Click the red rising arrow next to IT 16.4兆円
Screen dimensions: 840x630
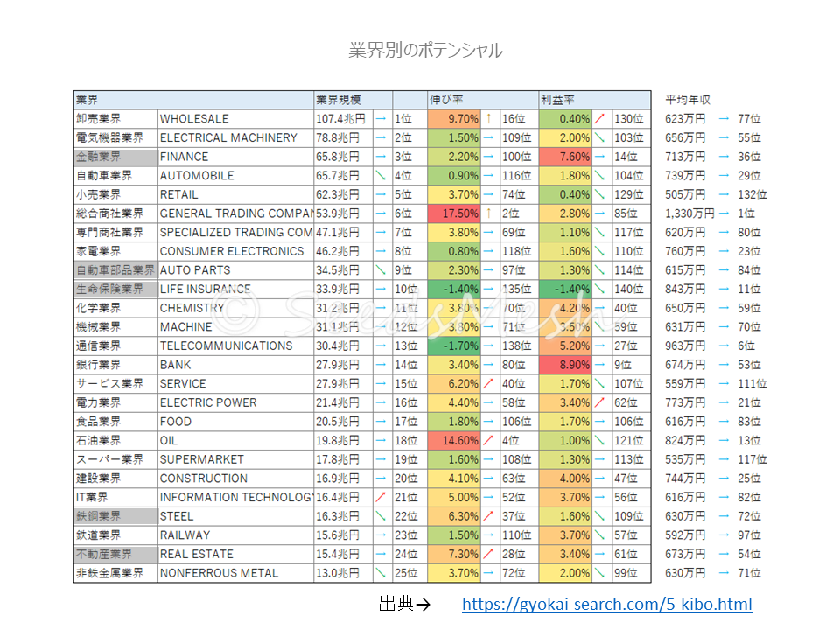[x=381, y=497]
